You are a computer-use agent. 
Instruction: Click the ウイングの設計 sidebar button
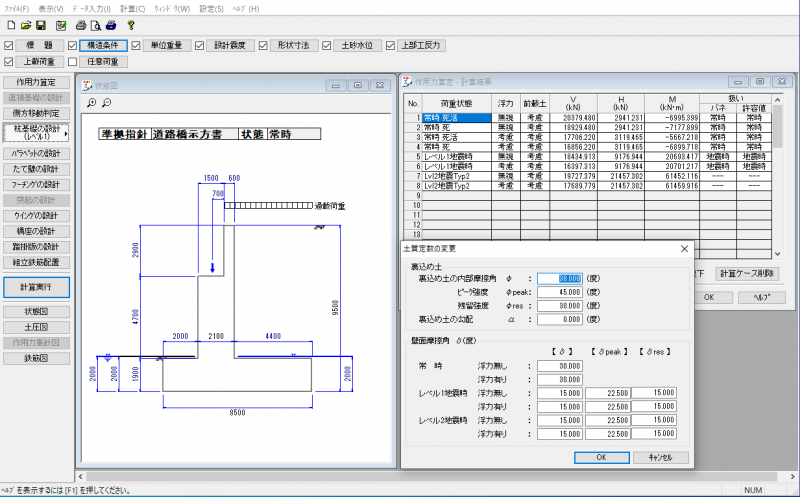click(x=36, y=216)
